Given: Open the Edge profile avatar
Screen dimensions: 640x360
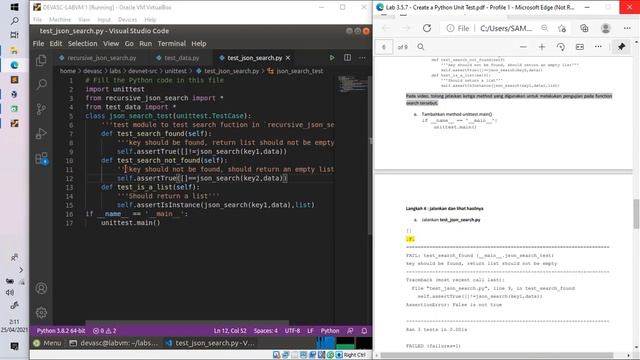Looking at the screenshot, I should 606,28.
